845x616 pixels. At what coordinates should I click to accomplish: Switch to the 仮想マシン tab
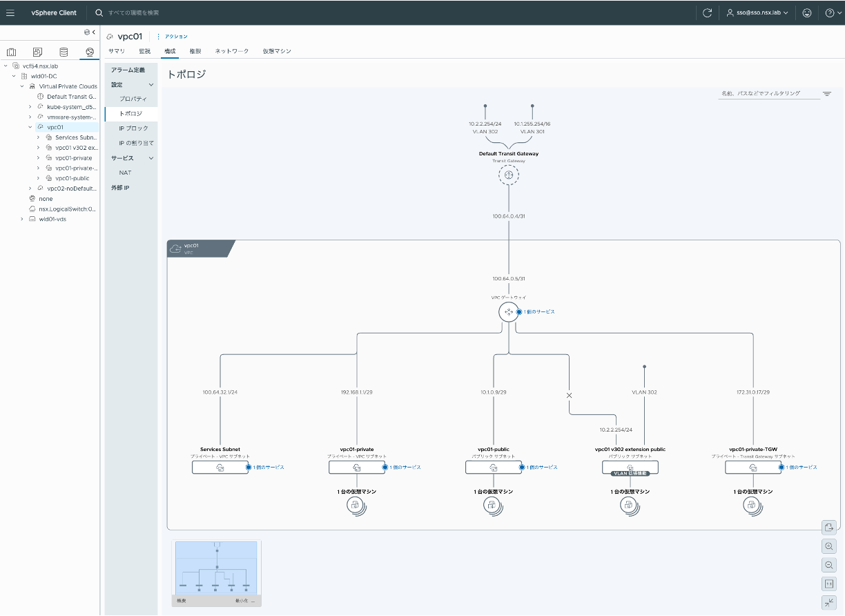(x=277, y=51)
